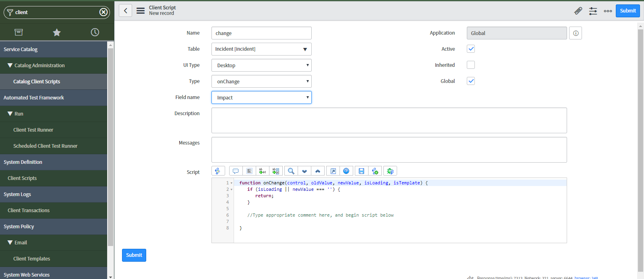The width and height of the screenshot is (644, 279).
Task: Click the format code icon
Action: [249, 171]
